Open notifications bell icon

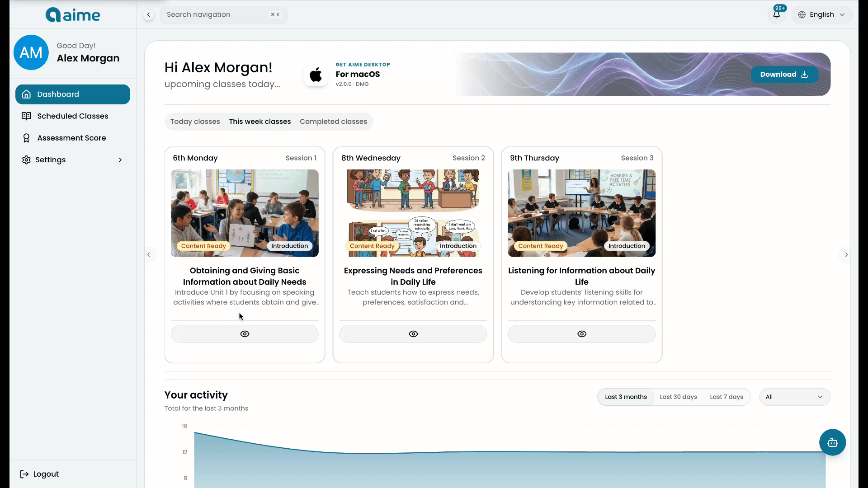point(776,14)
